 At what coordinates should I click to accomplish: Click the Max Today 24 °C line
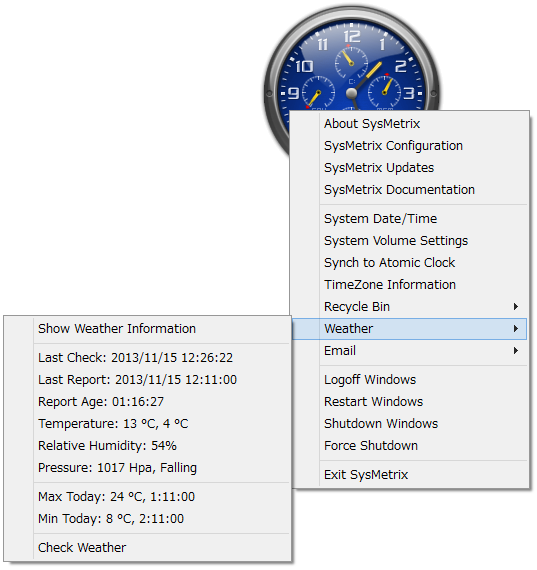coord(147,497)
